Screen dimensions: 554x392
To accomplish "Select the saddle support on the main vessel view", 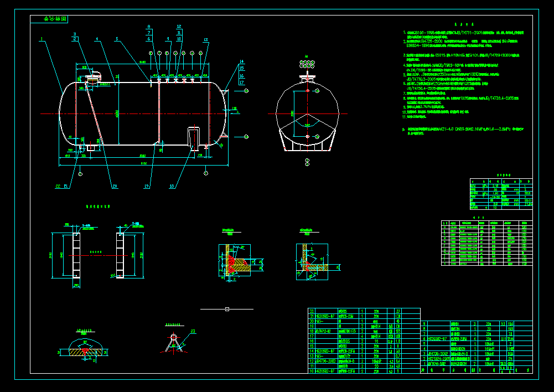I will (x=194, y=138).
